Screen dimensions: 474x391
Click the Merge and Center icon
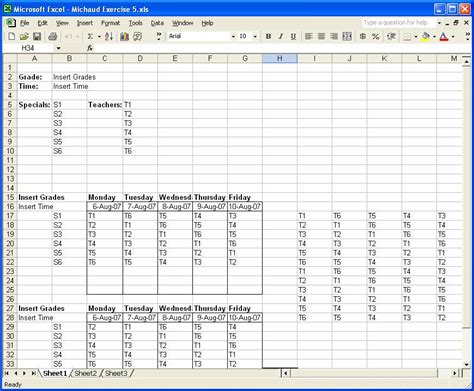pos(347,36)
